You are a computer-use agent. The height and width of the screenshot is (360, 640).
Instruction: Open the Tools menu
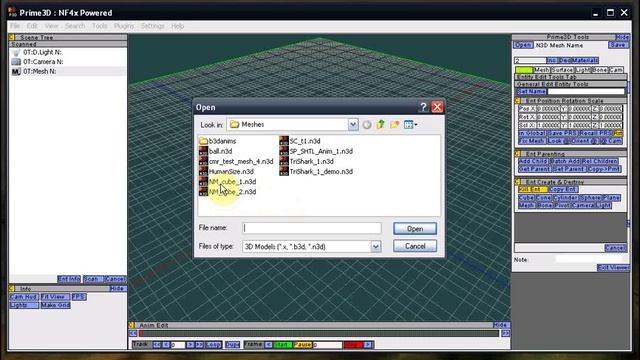[x=100, y=26]
